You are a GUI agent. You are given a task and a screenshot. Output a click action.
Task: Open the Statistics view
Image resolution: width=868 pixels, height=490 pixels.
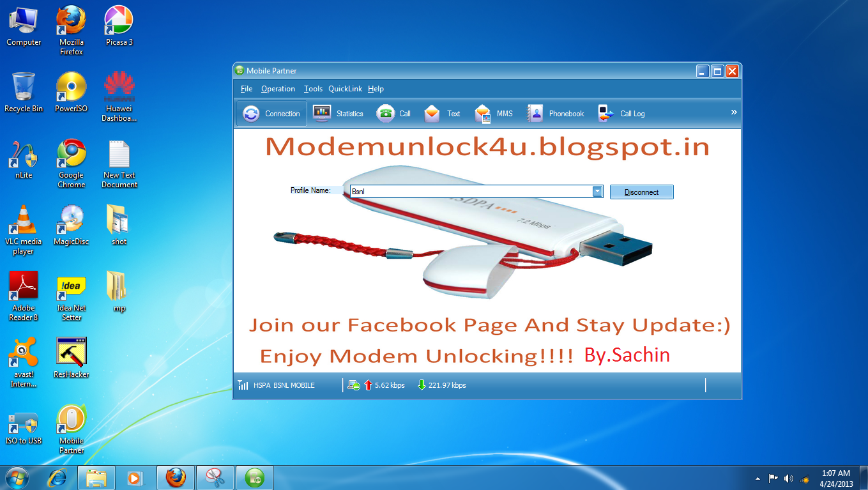click(x=338, y=114)
